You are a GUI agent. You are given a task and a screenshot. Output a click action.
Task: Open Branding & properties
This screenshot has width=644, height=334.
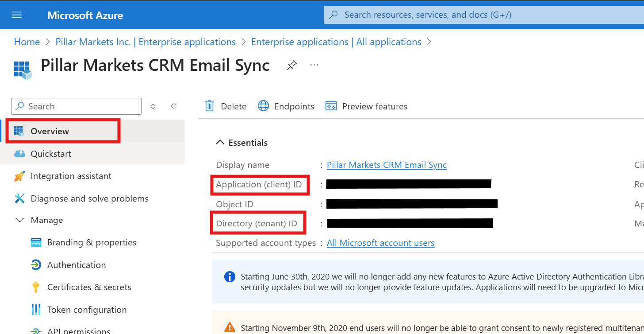point(92,242)
